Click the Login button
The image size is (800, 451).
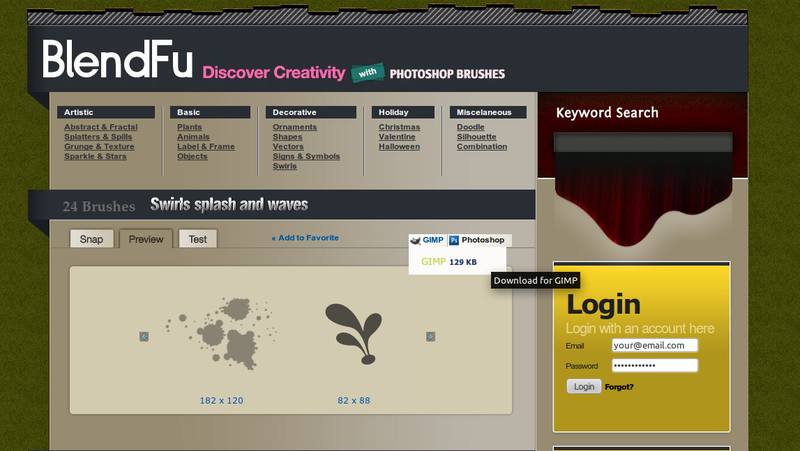(x=584, y=386)
